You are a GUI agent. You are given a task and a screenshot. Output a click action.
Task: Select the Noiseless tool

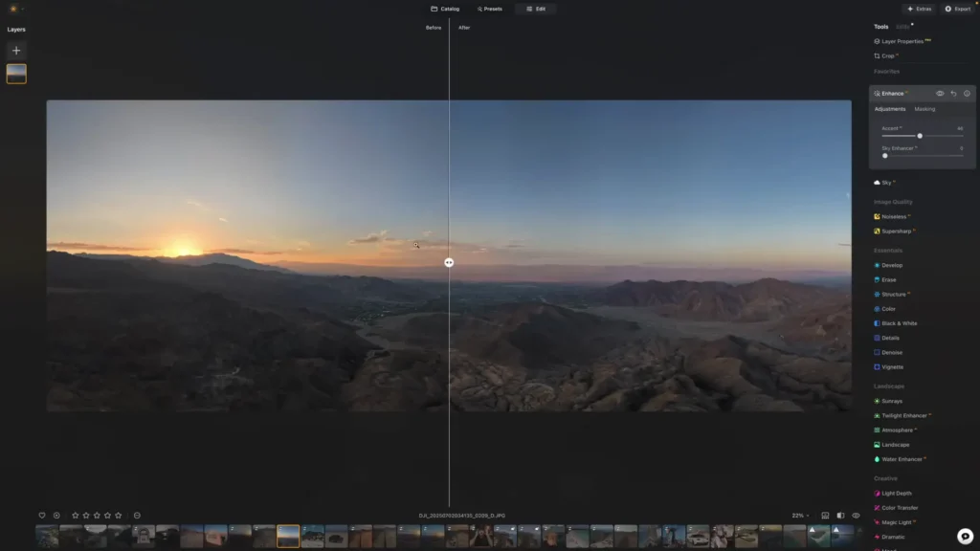tap(895, 216)
